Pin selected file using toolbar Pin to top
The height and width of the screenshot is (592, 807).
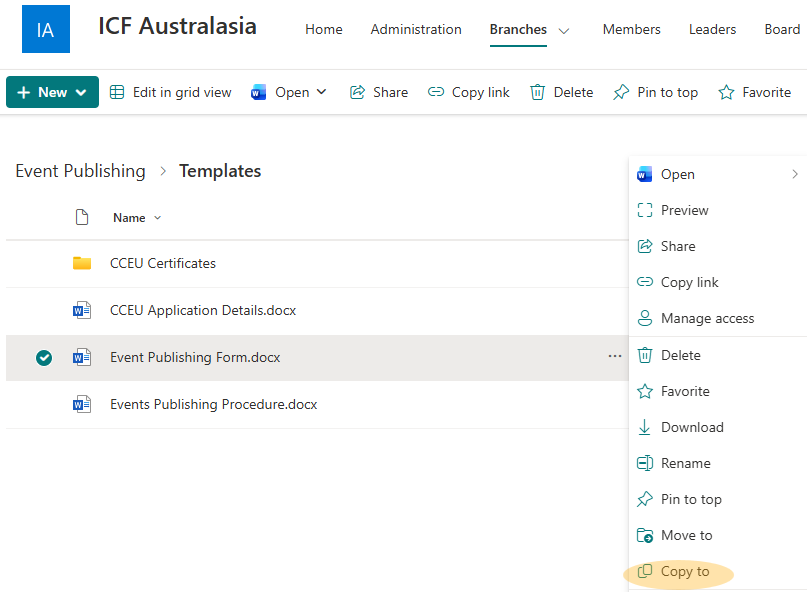click(656, 92)
